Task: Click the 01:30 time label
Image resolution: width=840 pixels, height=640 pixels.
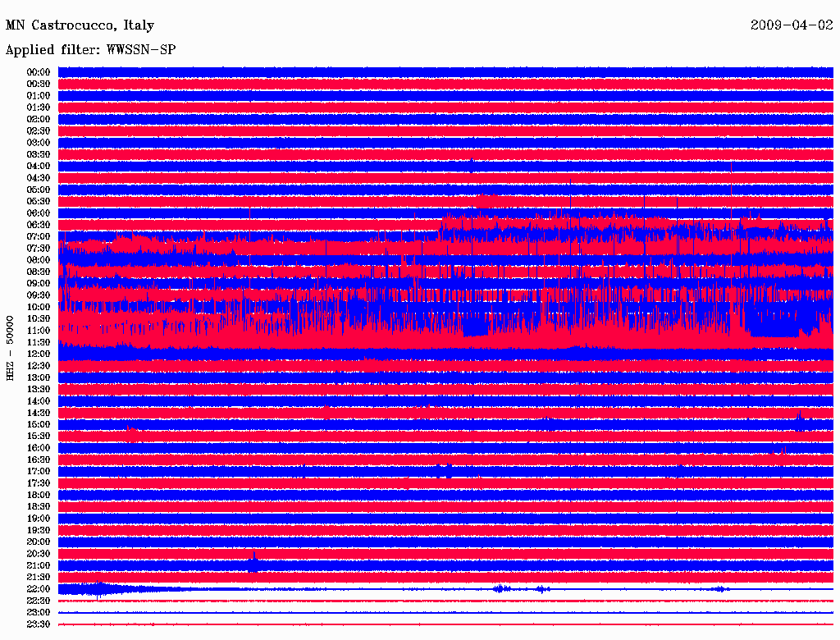Action: point(39,107)
